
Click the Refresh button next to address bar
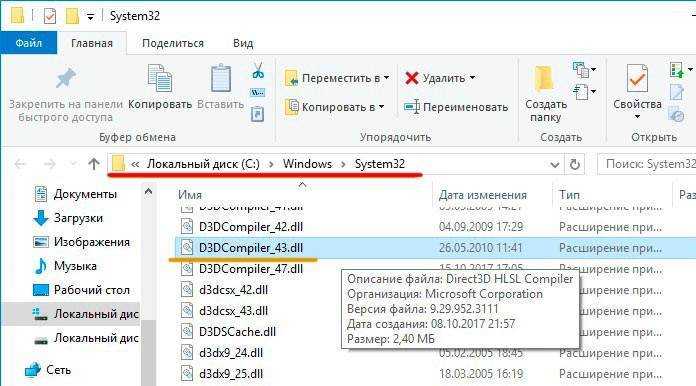[x=574, y=165]
